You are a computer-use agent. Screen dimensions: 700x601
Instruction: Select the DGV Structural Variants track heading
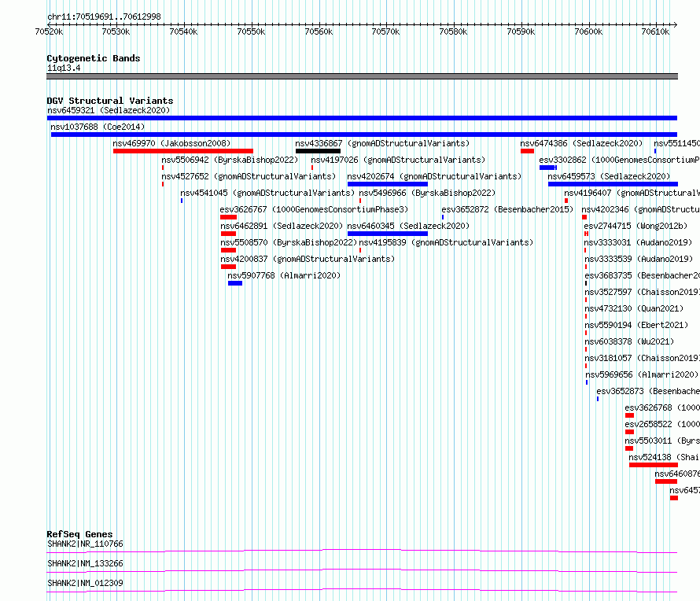[x=110, y=101]
